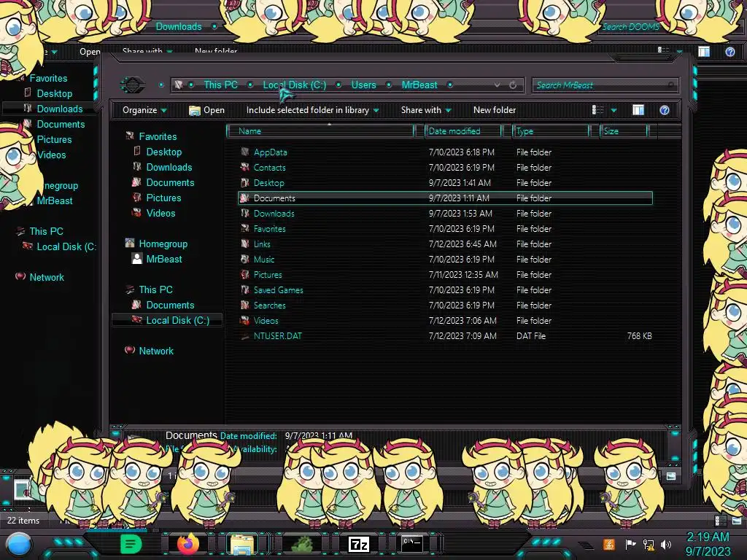Select the Downloads folder row in file list

445,214
